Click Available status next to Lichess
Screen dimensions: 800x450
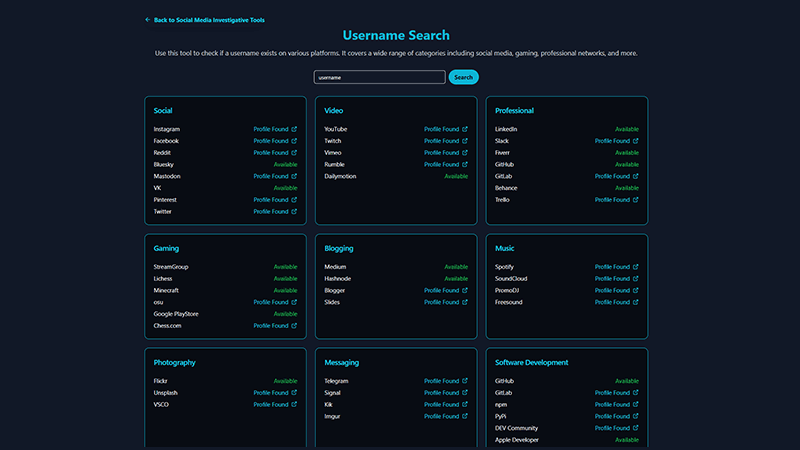pos(285,279)
